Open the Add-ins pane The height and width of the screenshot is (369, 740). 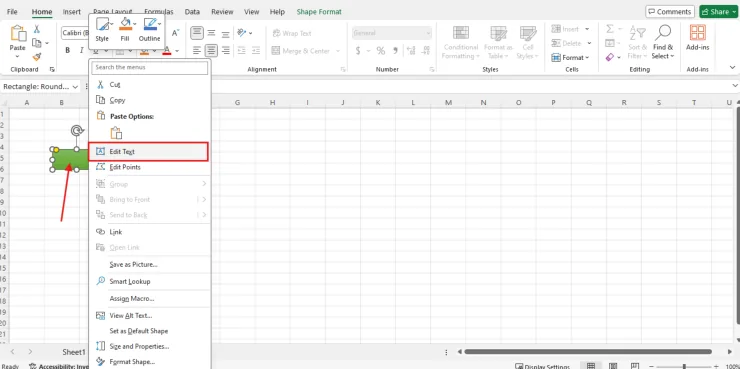(x=698, y=38)
